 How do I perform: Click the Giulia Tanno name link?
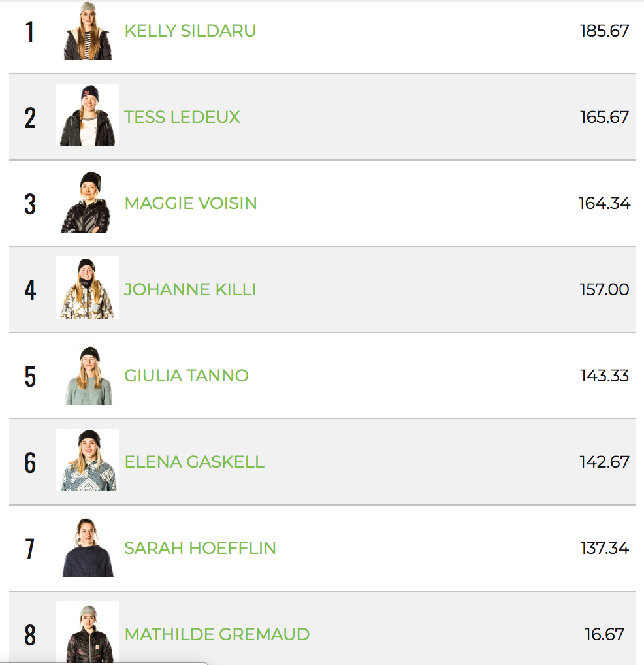(x=186, y=376)
